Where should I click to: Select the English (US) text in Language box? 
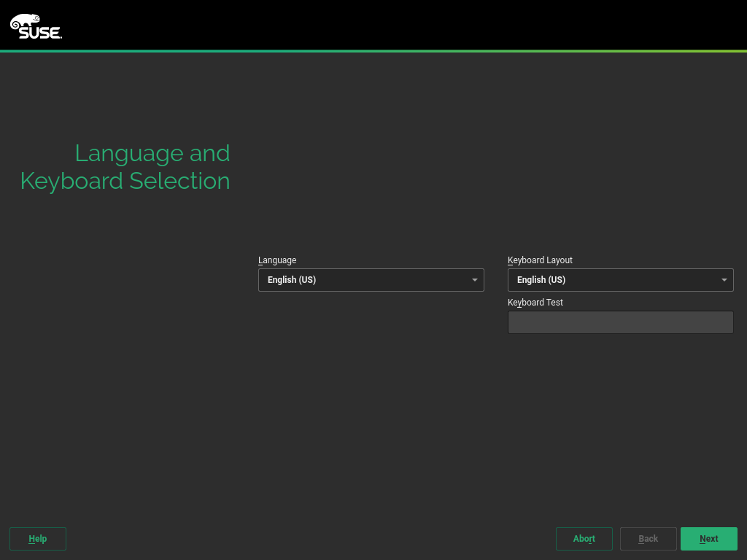292,280
